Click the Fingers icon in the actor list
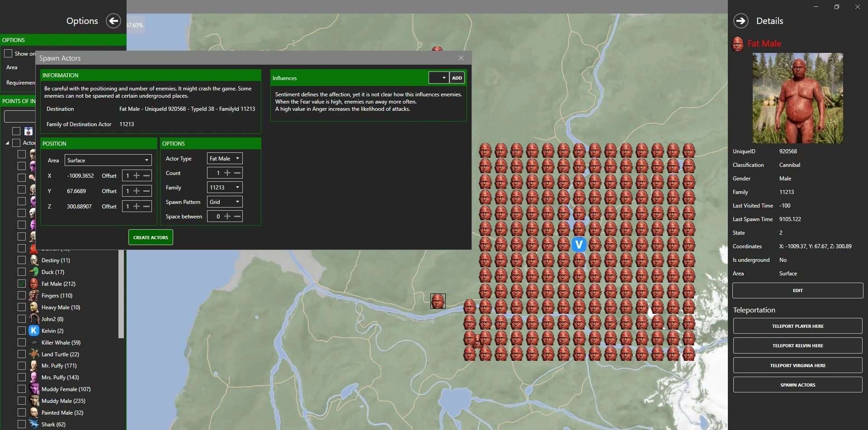This screenshot has width=868, height=430. (x=33, y=295)
